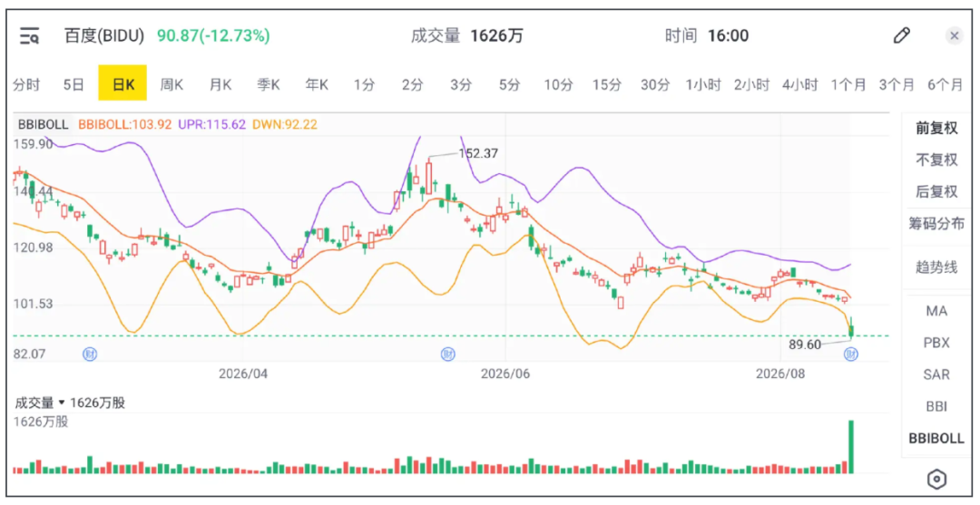Choose the 4小时 interval
This screenshot has height=505, width=980.
coord(800,84)
